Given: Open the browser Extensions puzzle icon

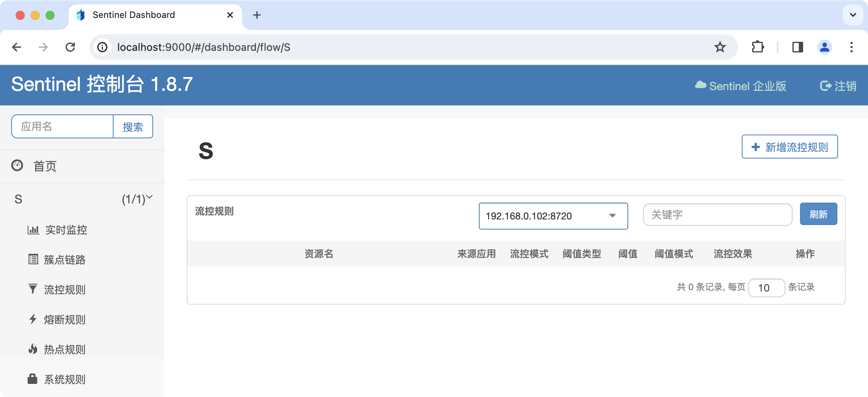Looking at the screenshot, I should [x=757, y=47].
